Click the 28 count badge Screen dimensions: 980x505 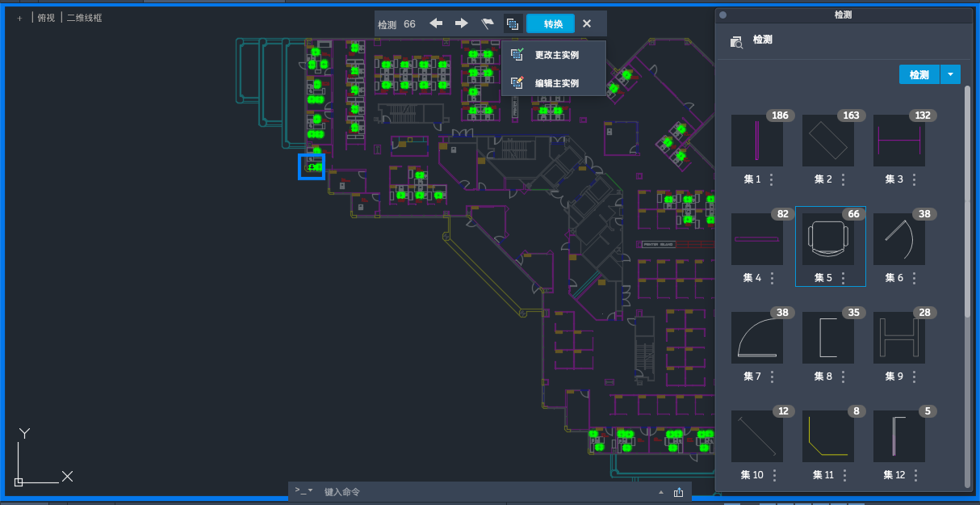(x=924, y=313)
